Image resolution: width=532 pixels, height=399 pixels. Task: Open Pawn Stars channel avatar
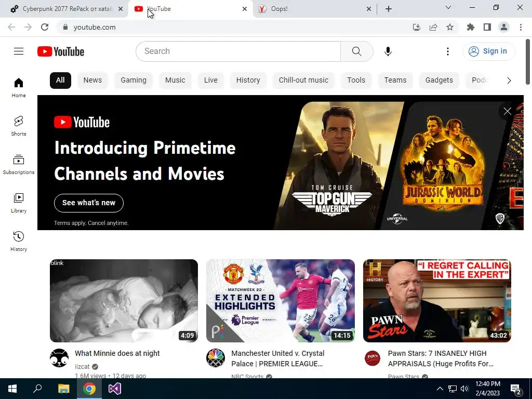coord(372,357)
